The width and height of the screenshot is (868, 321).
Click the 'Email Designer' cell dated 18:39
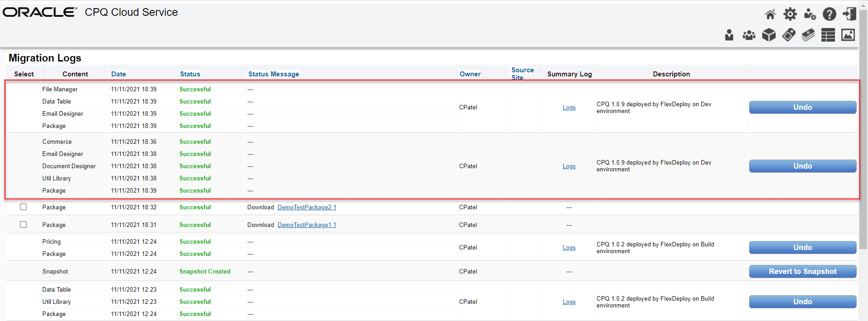point(63,114)
